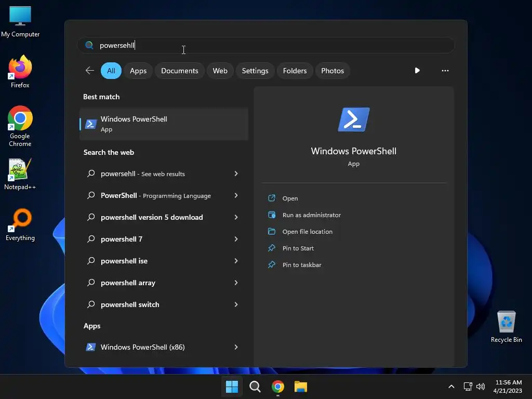Click the Windows Start button in the taskbar
The height and width of the screenshot is (399, 532).
click(x=232, y=387)
